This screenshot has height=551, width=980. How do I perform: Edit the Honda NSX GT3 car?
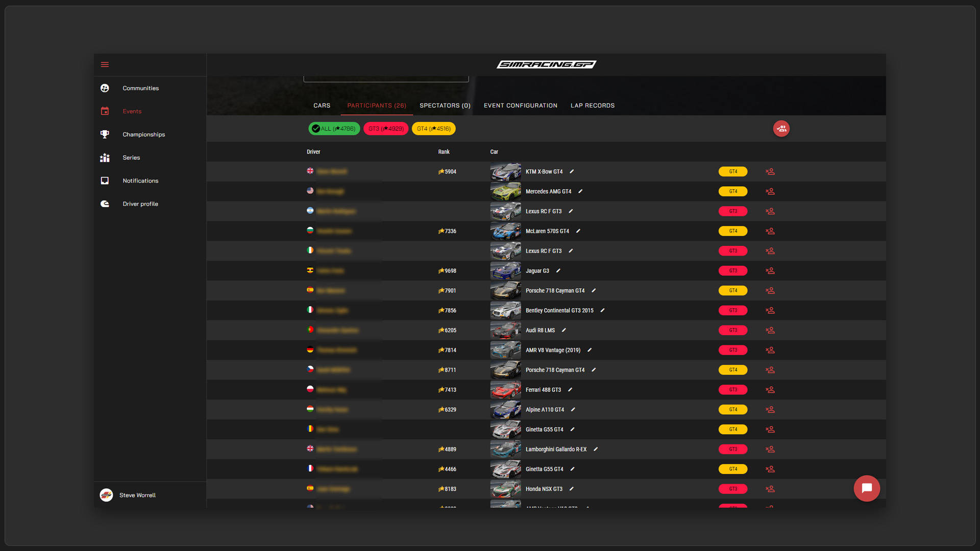(572, 489)
